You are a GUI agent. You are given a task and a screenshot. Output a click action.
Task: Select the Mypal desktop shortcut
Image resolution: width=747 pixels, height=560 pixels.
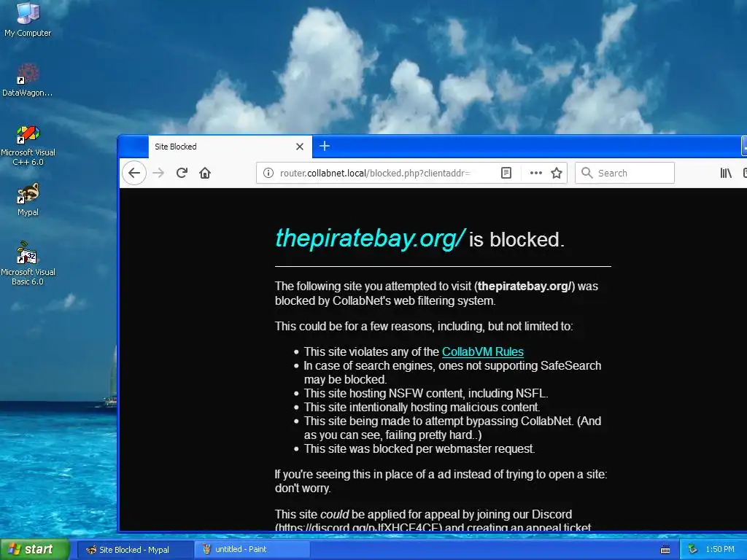point(28,200)
